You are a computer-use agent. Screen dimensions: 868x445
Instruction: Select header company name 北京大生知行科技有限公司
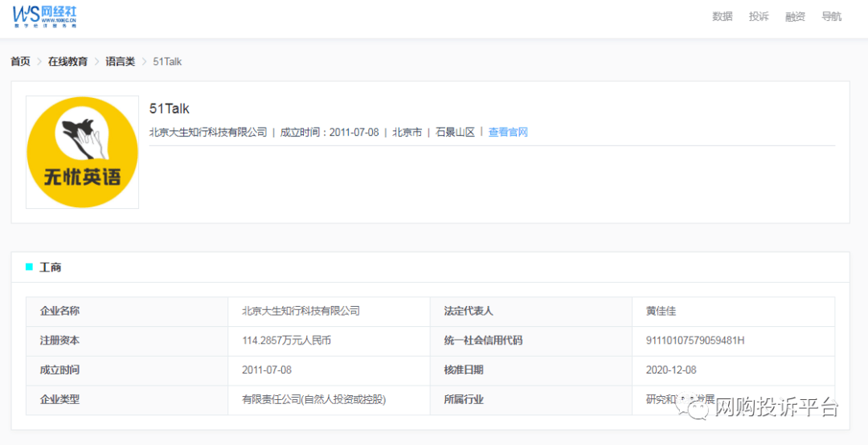[208, 132]
